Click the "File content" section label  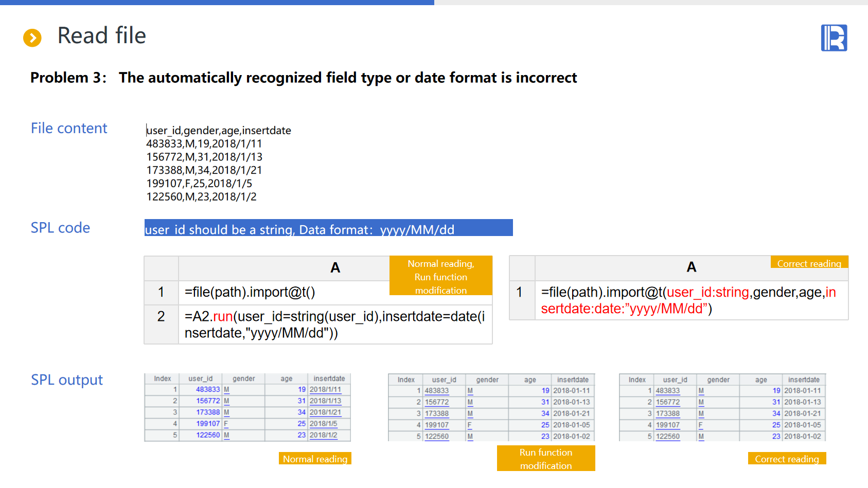(69, 128)
